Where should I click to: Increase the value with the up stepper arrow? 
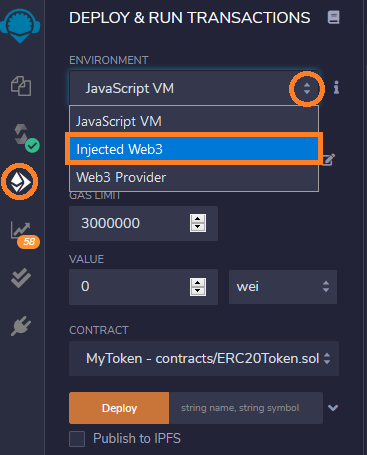(198, 283)
